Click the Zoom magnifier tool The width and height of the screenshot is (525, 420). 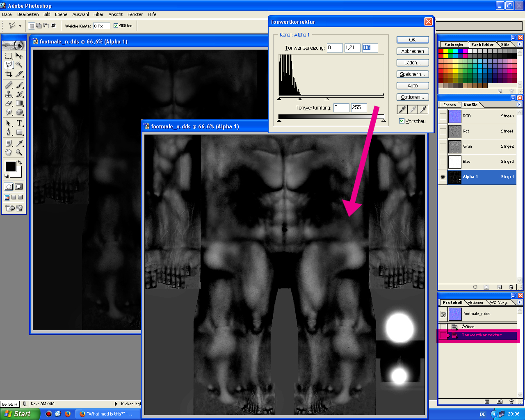pos(19,152)
